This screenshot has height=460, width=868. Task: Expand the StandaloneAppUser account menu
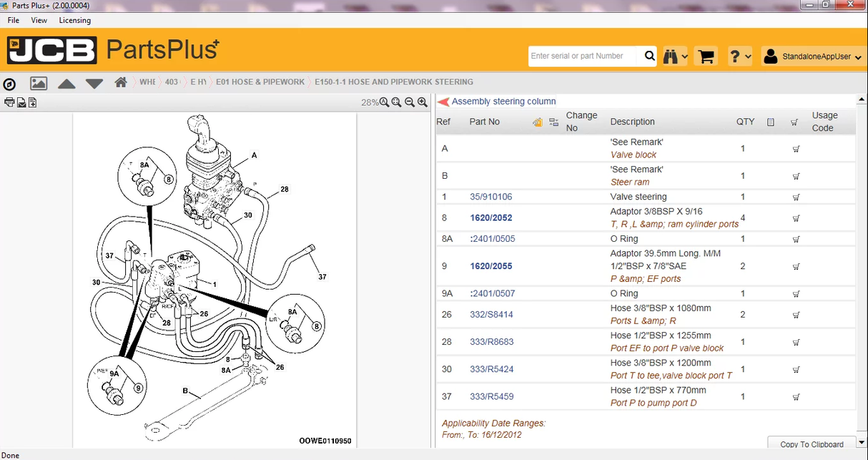tap(812, 56)
